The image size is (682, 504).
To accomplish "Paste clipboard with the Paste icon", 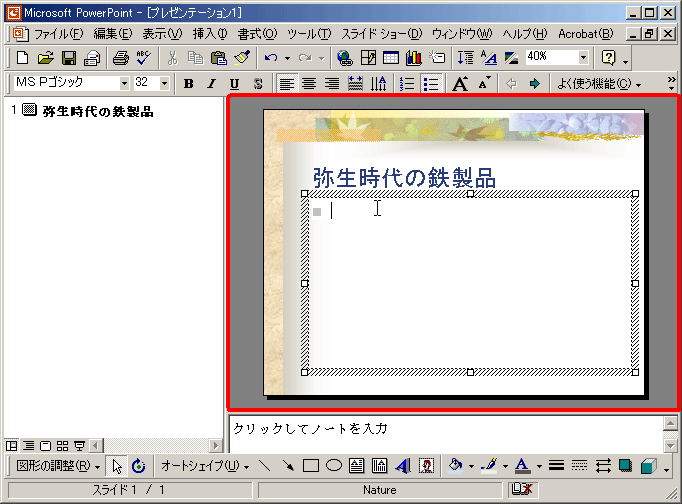I will 218,58.
